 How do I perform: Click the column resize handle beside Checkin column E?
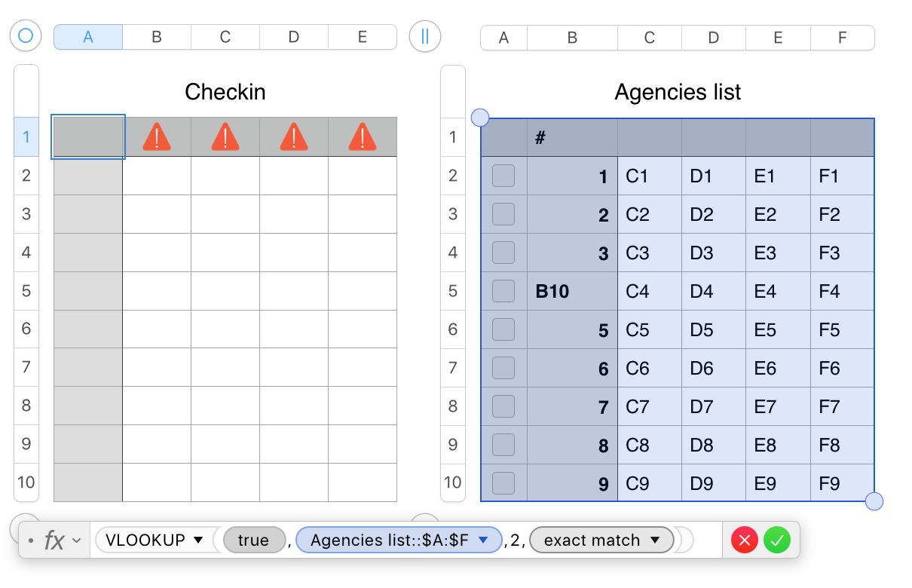tap(425, 36)
